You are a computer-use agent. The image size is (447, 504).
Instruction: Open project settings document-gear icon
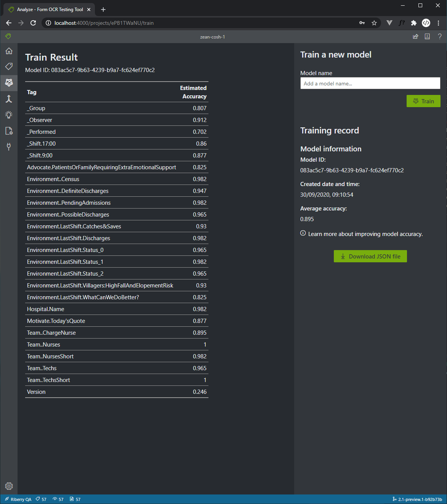pyautogui.click(x=9, y=131)
